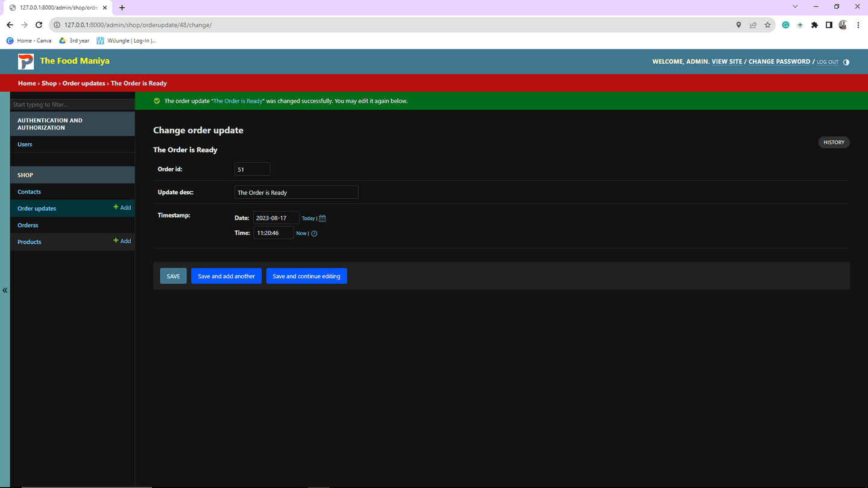This screenshot has width=868, height=488.
Task: Open Products in sidebar
Action: coord(30,242)
